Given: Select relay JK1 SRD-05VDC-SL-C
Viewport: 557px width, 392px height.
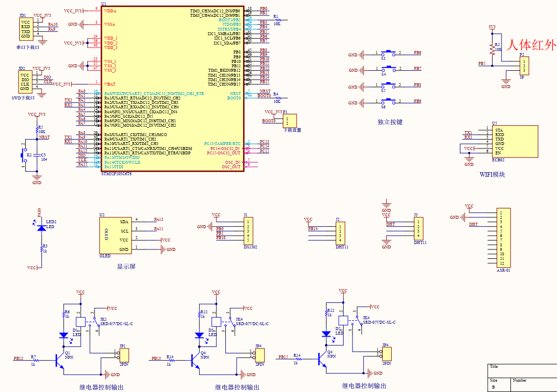Looking at the screenshot, I should [x=87, y=322].
